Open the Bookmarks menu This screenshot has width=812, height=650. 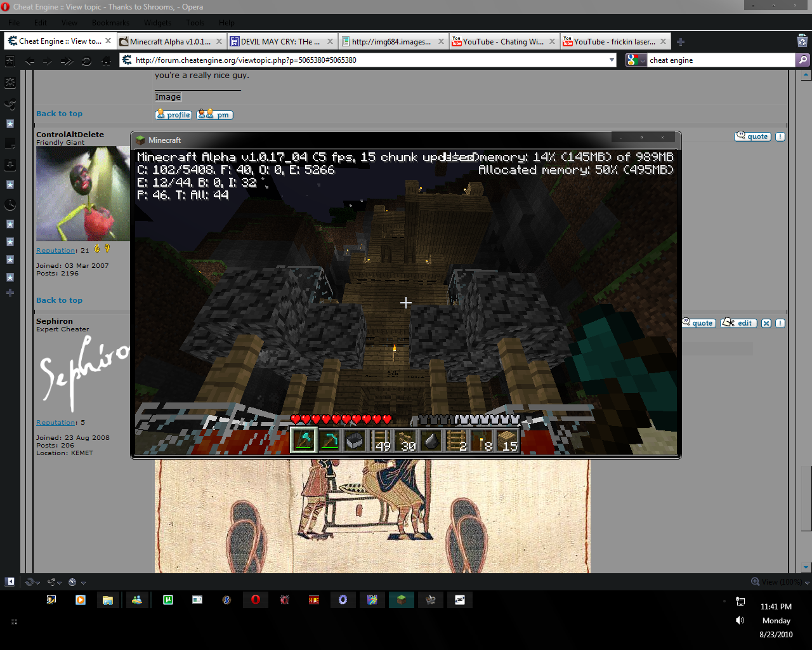[110, 23]
